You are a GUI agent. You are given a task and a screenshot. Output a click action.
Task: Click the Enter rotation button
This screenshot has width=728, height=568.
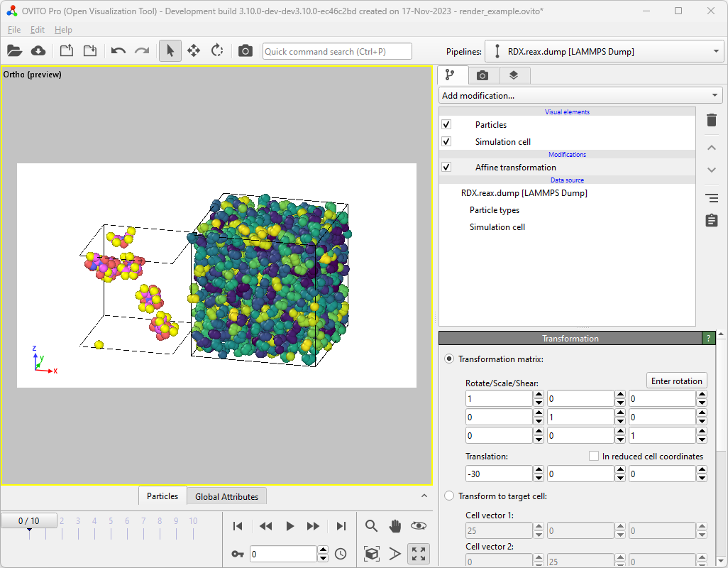[676, 381]
